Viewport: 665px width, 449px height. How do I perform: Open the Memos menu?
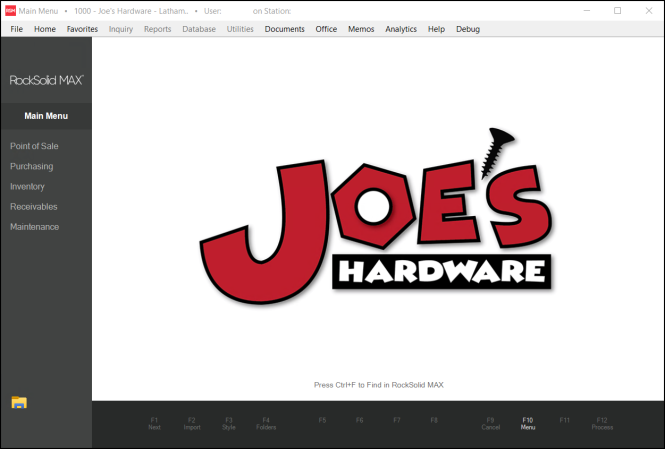click(361, 29)
